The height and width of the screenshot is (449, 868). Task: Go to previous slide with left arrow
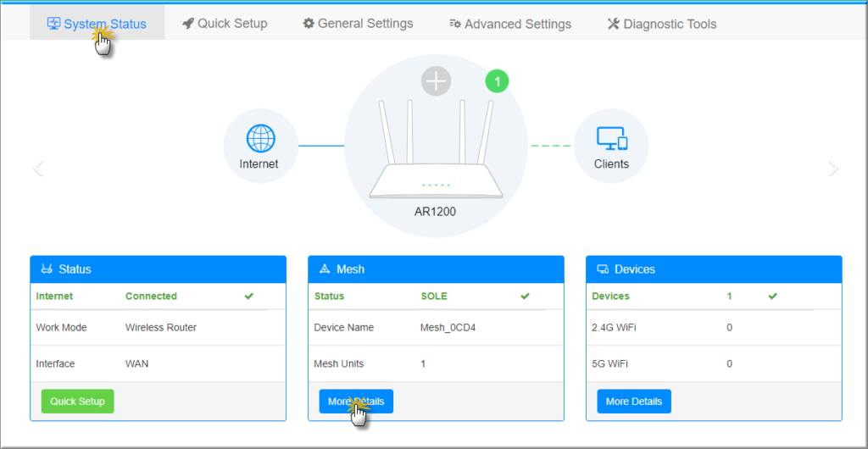point(37,169)
